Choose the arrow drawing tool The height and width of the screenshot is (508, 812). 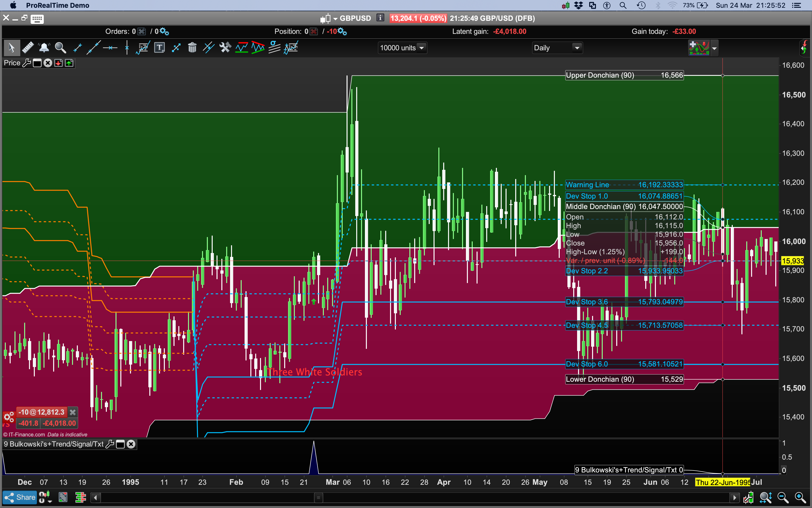176,48
